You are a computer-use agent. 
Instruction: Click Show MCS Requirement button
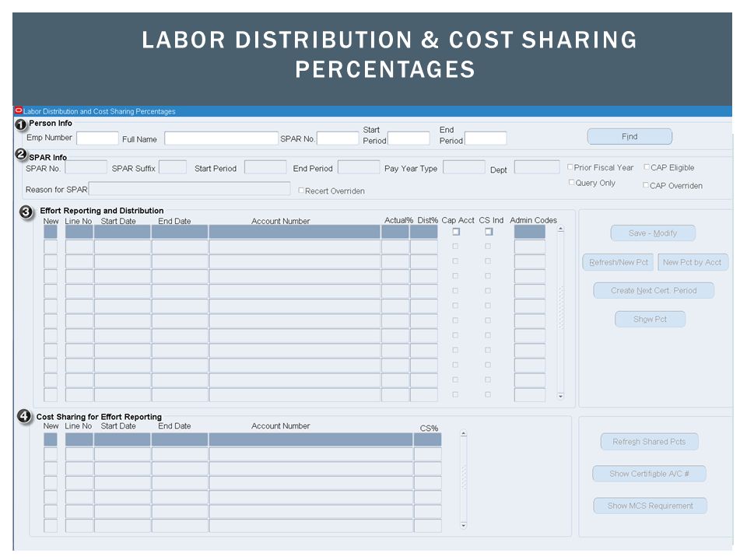point(650,506)
